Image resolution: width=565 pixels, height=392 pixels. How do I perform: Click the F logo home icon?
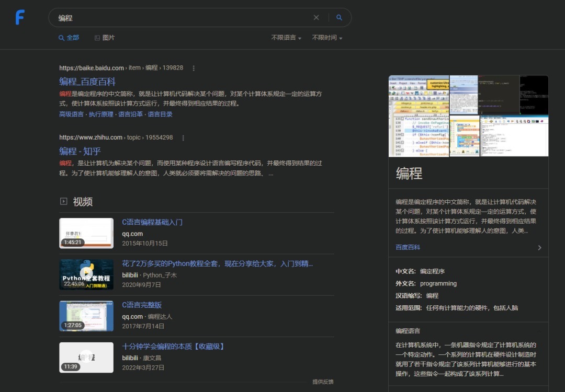pyautogui.click(x=20, y=17)
